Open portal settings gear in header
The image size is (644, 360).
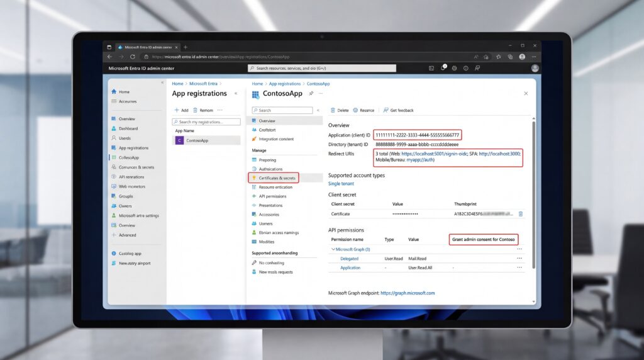(454, 68)
